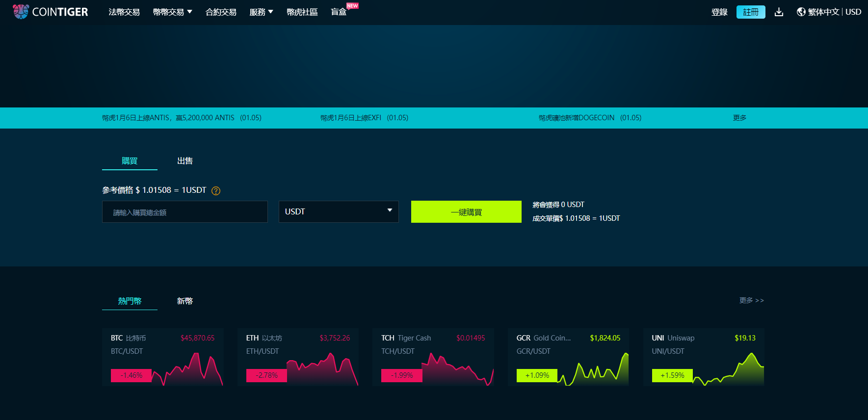Click the 成交單價 rate text

click(x=576, y=218)
